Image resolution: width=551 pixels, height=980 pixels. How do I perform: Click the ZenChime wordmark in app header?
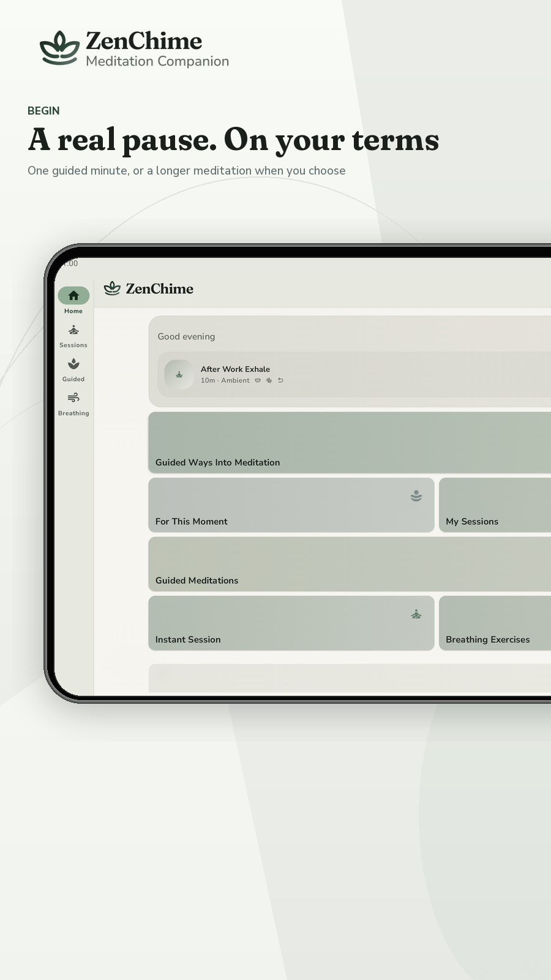tap(160, 288)
